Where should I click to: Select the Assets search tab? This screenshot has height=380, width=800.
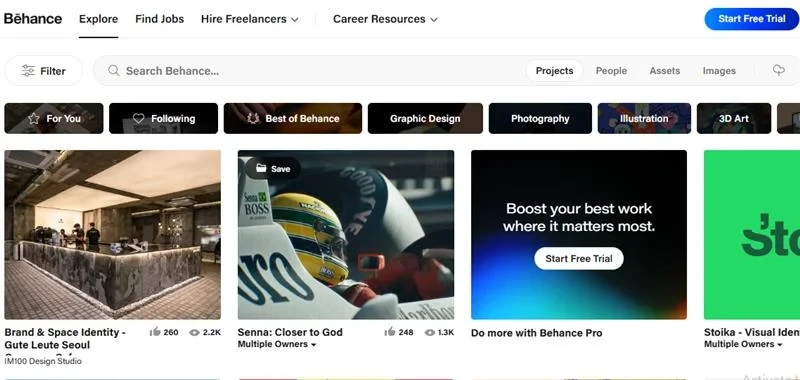click(664, 71)
